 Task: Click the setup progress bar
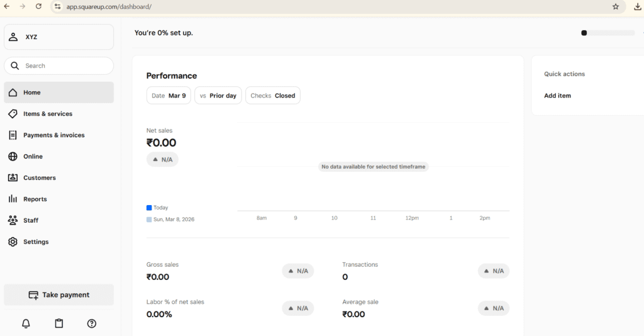(608, 33)
